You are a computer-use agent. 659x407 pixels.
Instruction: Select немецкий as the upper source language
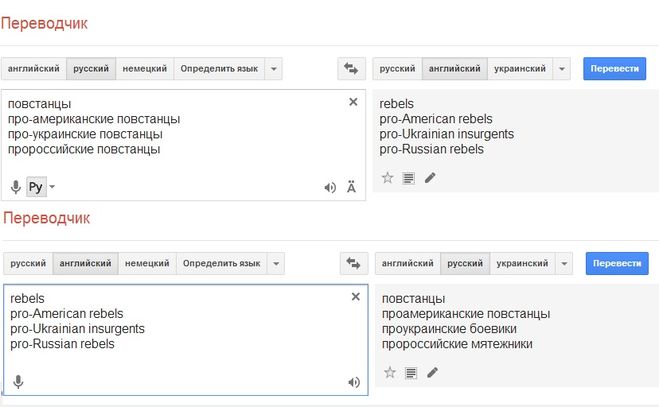point(144,69)
